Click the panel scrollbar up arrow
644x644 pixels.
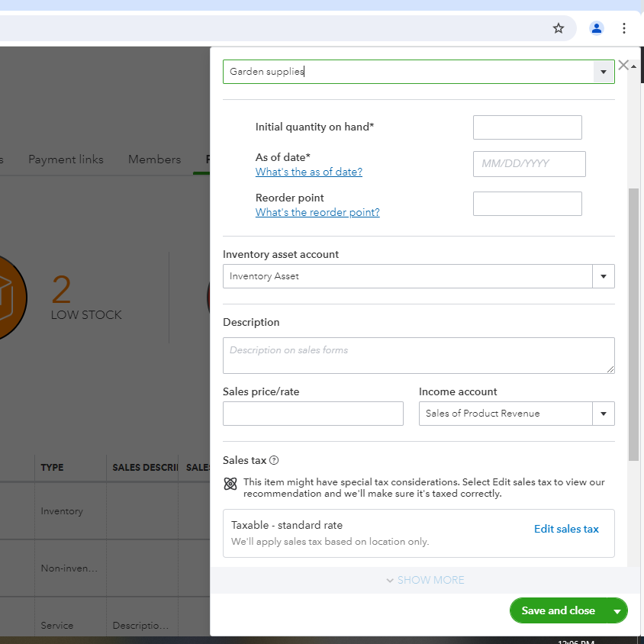[634, 66]
